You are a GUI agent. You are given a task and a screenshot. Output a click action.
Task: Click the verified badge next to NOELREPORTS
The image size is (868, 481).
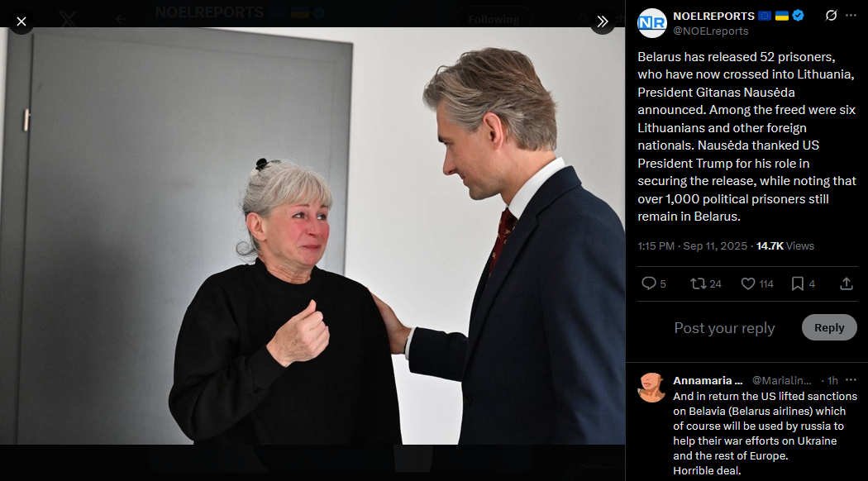pyautogui.click(x=798, y=16)
